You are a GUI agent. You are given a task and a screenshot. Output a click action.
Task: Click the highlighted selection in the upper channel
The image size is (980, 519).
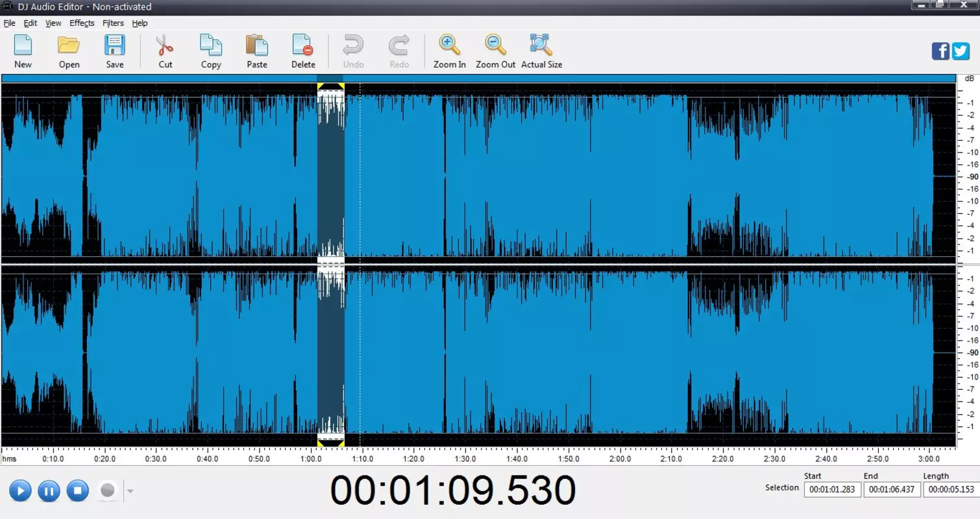tap(330, 175)
